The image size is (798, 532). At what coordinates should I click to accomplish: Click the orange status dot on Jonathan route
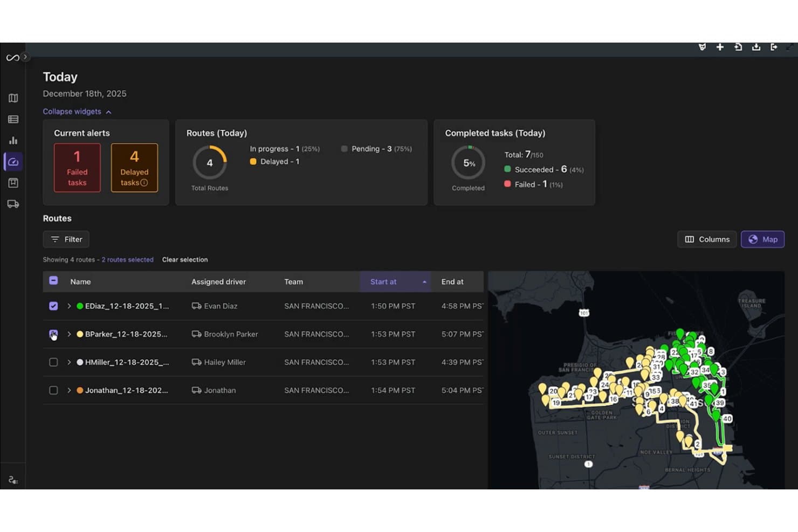[80, 390]
